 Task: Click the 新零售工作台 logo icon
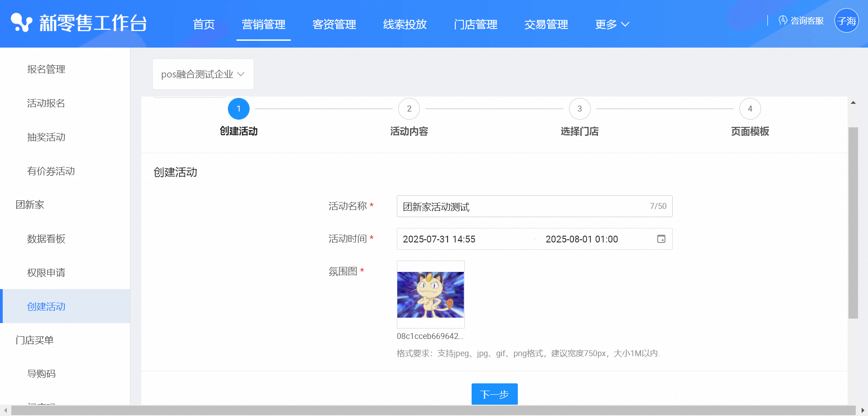click(21, 23)
